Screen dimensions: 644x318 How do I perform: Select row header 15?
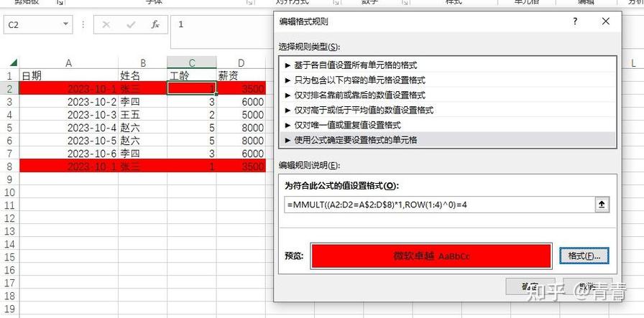(10, 257)
